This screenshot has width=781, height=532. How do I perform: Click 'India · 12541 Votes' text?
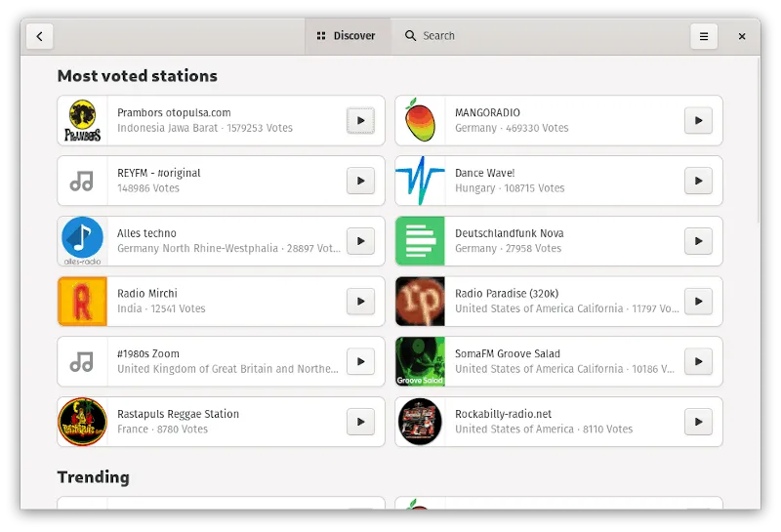pyautogui.click(x=161, y=308)
